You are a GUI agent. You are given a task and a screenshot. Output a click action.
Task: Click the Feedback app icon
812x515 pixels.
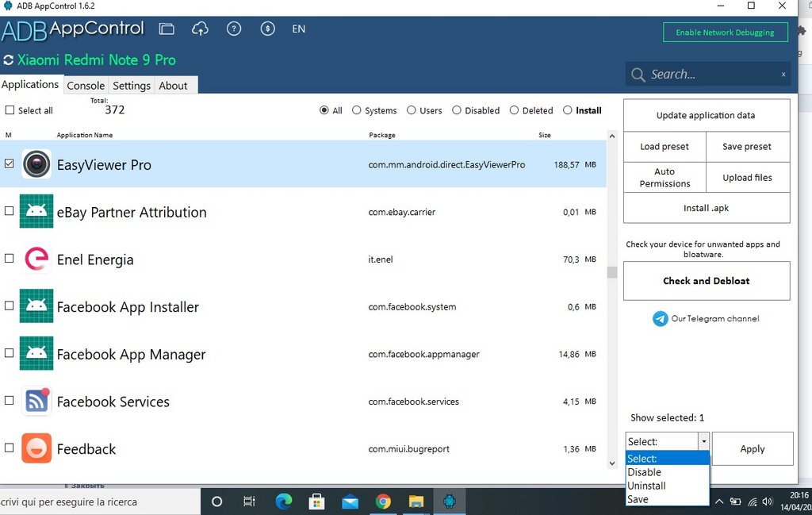tap(36, 448)
